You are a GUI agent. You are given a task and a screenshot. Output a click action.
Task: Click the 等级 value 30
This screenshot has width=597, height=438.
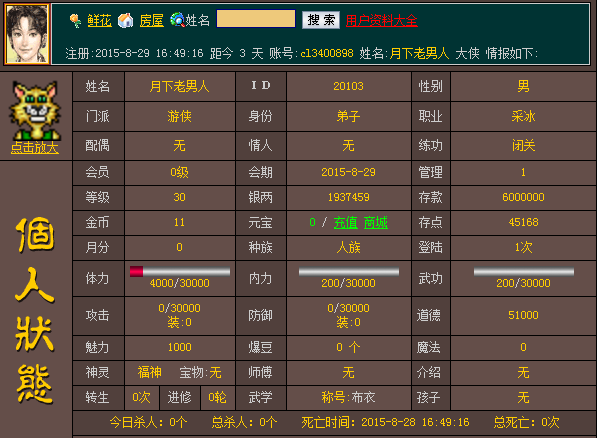click(179, 197)
